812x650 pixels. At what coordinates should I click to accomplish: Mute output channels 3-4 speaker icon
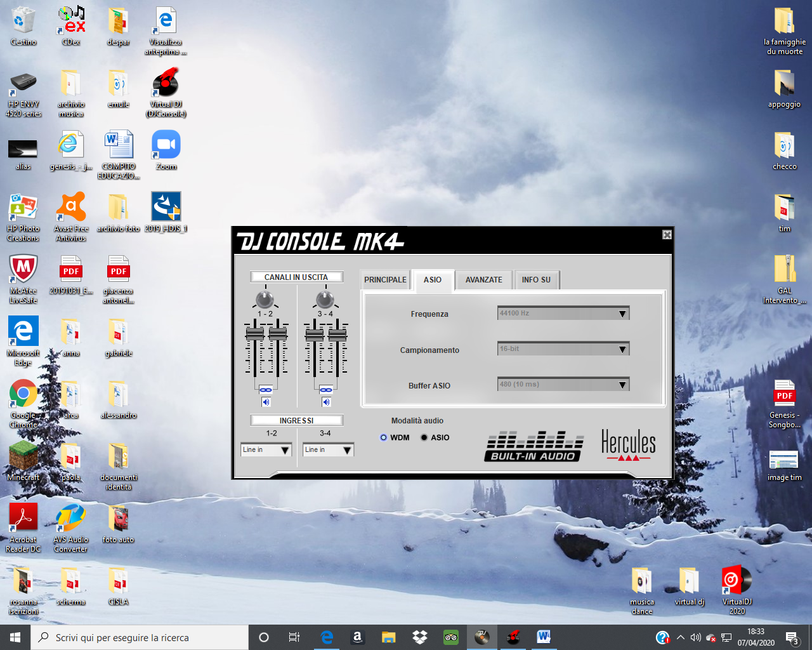pos(326,402)
